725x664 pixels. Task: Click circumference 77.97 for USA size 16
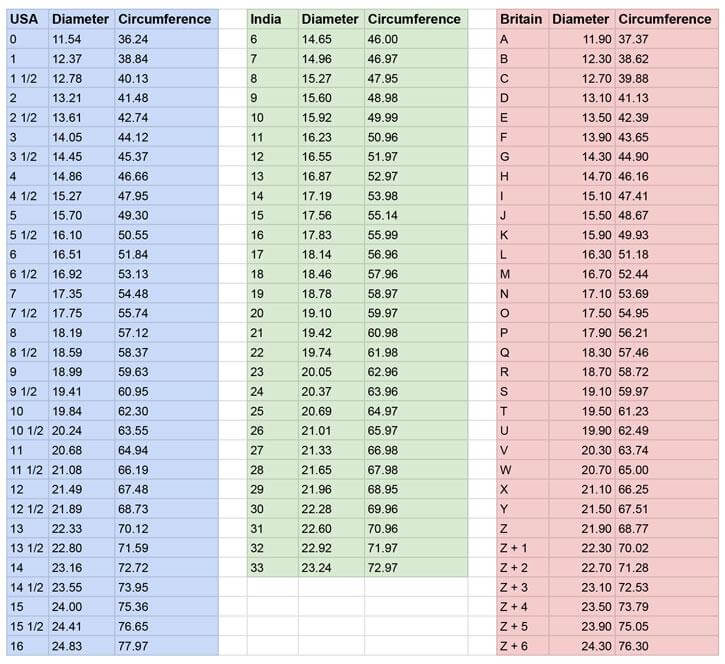coord(166,646)
